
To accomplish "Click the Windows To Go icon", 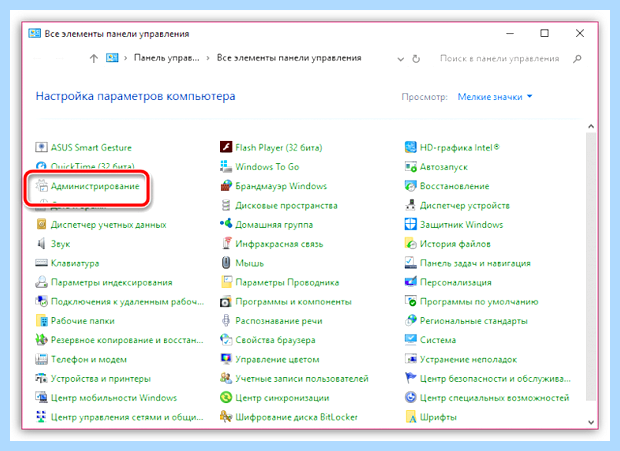I will pos(226,166).
